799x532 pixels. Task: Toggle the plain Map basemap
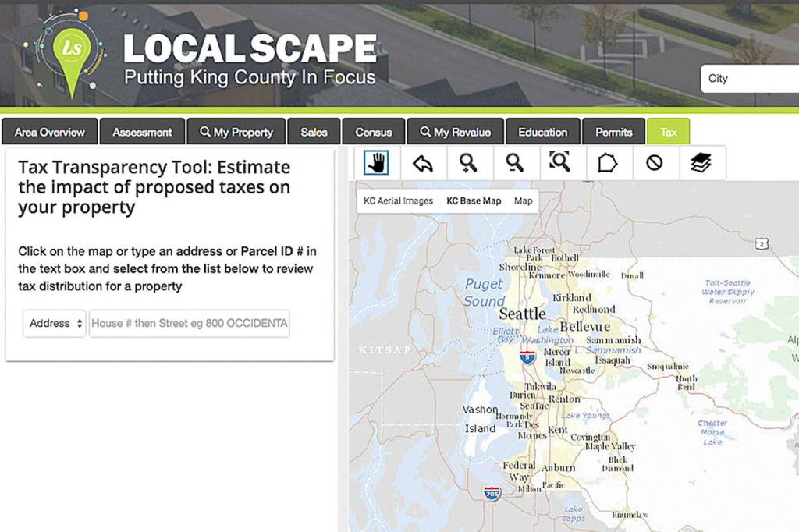[x=523, y=200]
